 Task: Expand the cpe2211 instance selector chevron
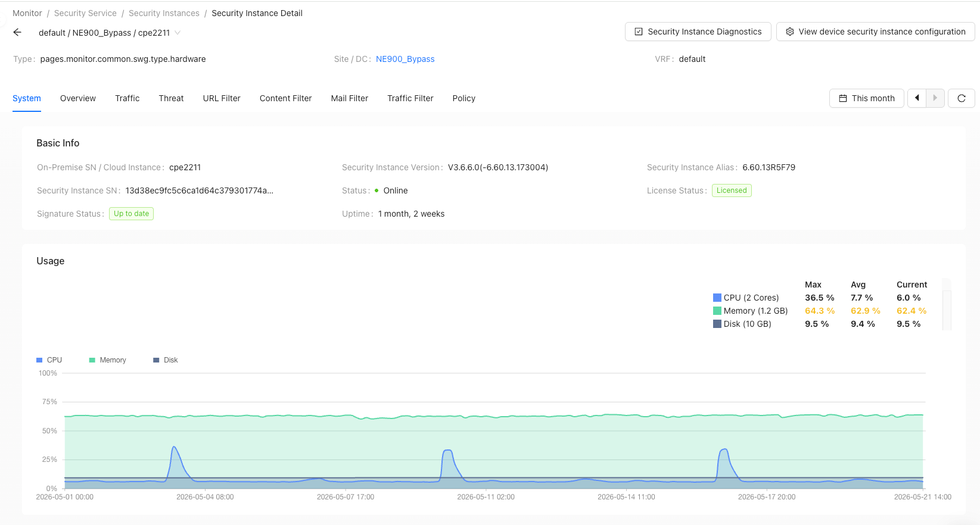coord(178,33)
